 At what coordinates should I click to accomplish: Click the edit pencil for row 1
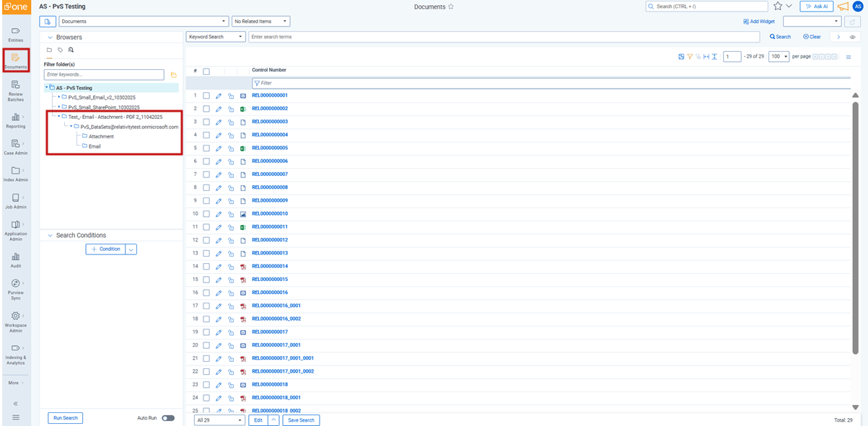(x=219, y=96)
